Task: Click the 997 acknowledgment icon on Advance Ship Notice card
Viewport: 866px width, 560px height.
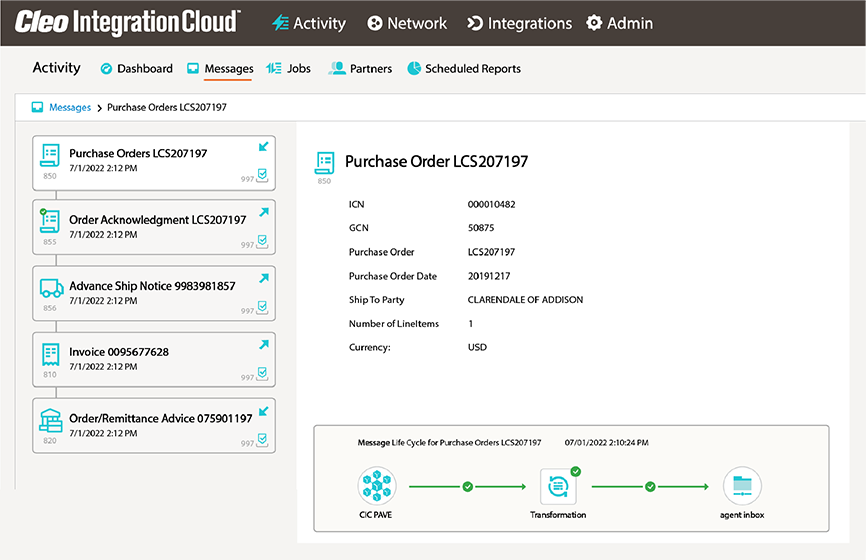Action: tap(262, 308)
